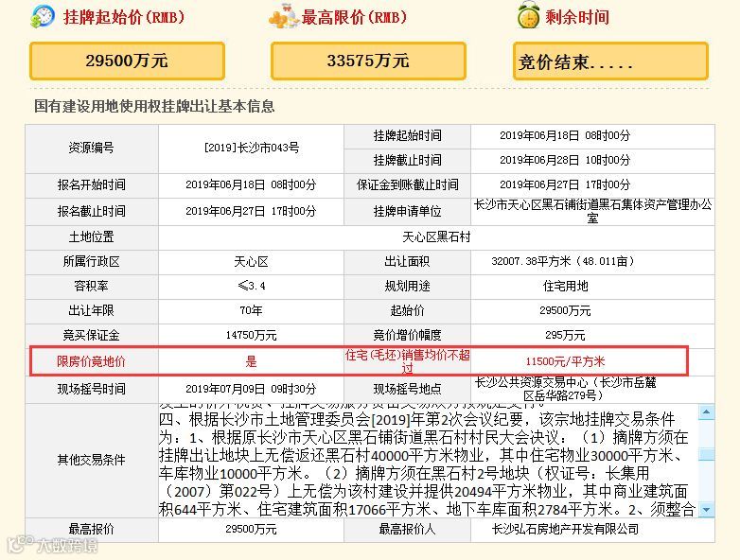Screen dimensions: 740x560
Task: Click the bid increment value 295万元
Action: (565, 336)
